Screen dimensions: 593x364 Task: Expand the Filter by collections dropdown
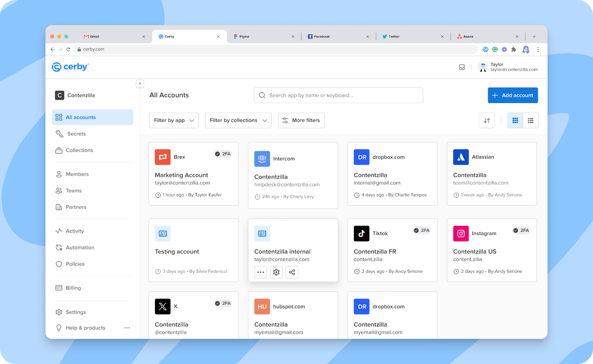238,120
